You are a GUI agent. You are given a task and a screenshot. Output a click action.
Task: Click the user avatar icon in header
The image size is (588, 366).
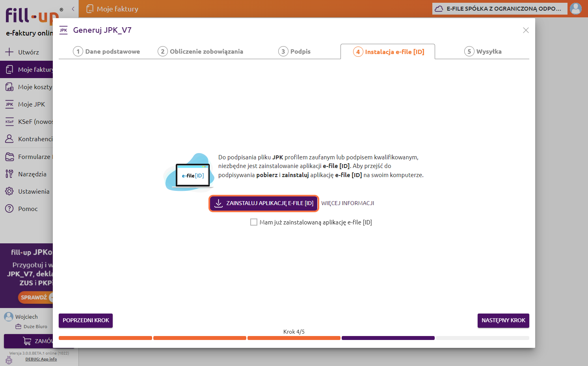[576, 8]
